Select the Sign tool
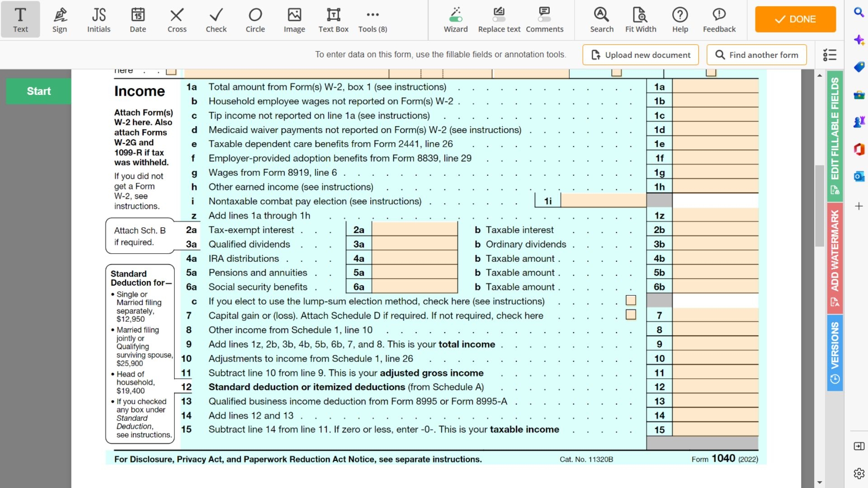 click(x=59, y=19)
